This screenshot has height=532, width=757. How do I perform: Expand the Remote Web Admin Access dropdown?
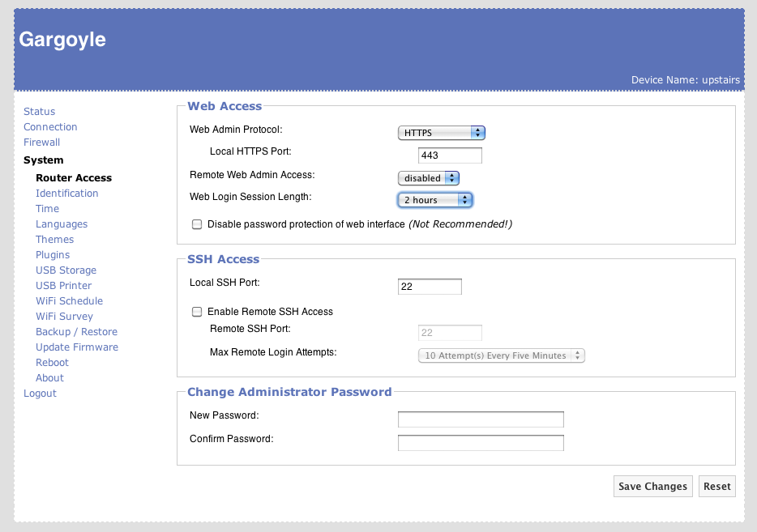[x=429, y=178]
